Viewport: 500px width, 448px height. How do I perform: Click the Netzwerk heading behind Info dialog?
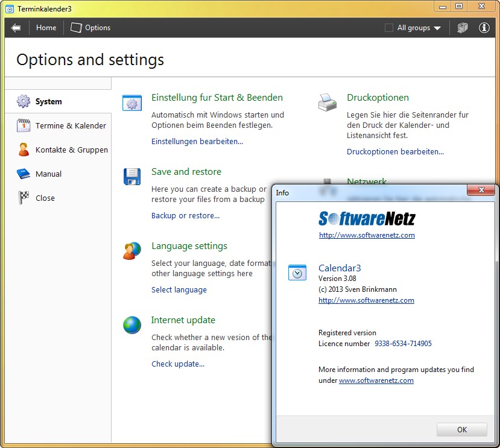[366, 181]
